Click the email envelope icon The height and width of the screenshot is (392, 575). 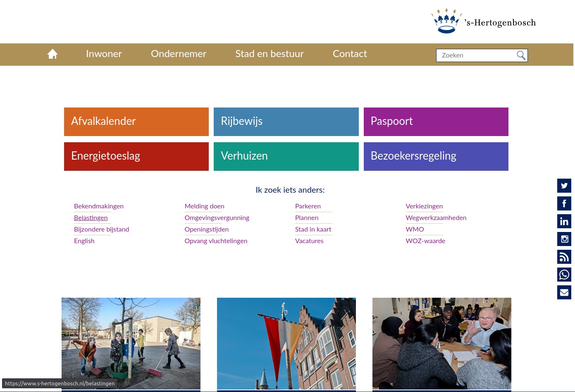564,292
